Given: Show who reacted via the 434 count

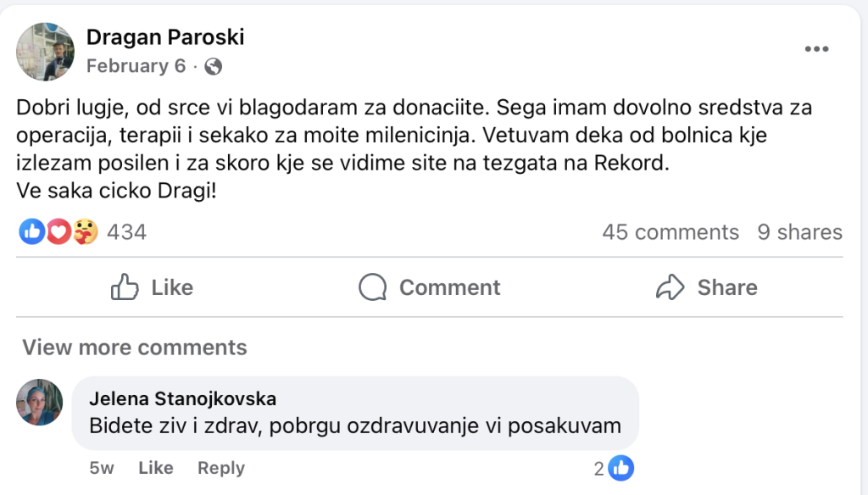Looking at the screenshot, I should point(127,231).
